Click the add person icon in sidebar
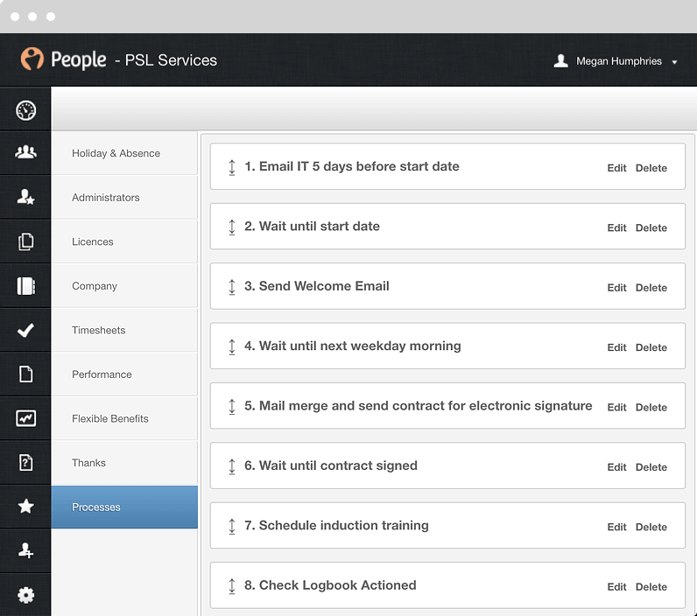The image size is (697, 616). (25, 550)
